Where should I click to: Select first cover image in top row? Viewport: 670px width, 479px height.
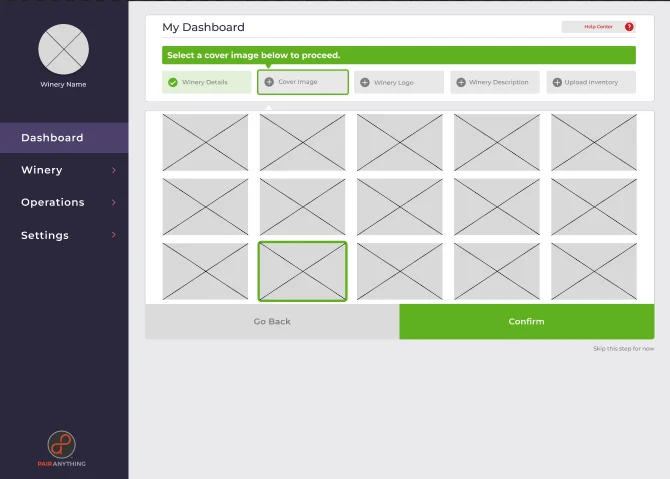[x=205, y=142]
